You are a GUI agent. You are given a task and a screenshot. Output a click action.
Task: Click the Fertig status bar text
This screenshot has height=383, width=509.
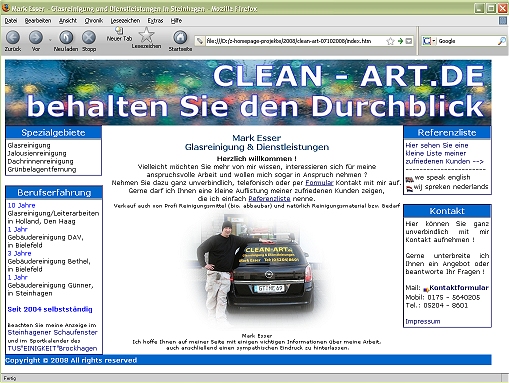[x=10, y=378]
